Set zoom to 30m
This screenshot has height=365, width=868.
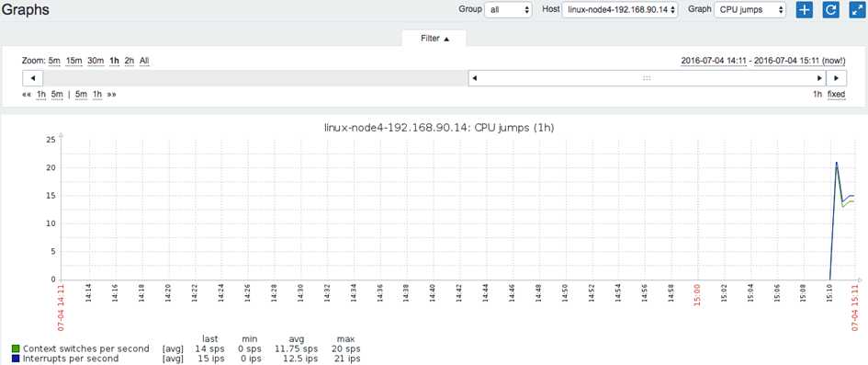point(96,61)
